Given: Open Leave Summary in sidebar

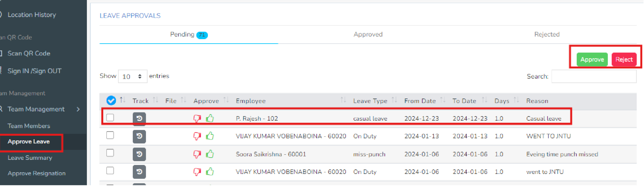Looking at the screenshot, I should (30, 158).
